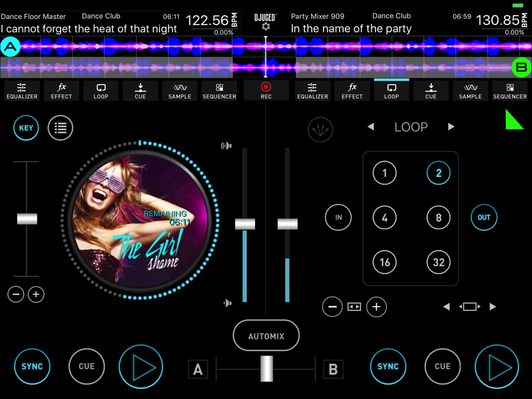The image size is (532, 399).
Task: Enable SYNC on deck A
Action: [x=32, y=366]
